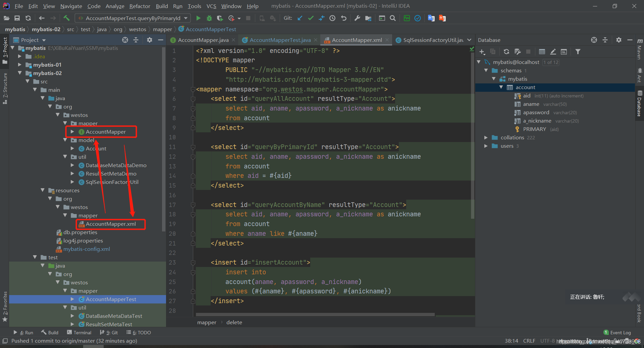644x348 pixels.
Task: Expand users node in Database tree
Action: (x=486, y=146)
